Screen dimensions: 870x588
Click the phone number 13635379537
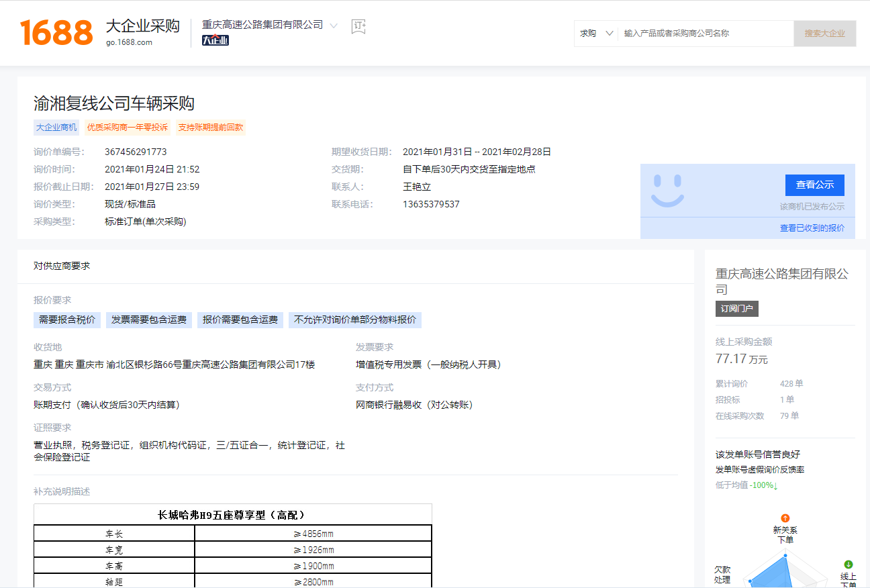tap(431, 204)
